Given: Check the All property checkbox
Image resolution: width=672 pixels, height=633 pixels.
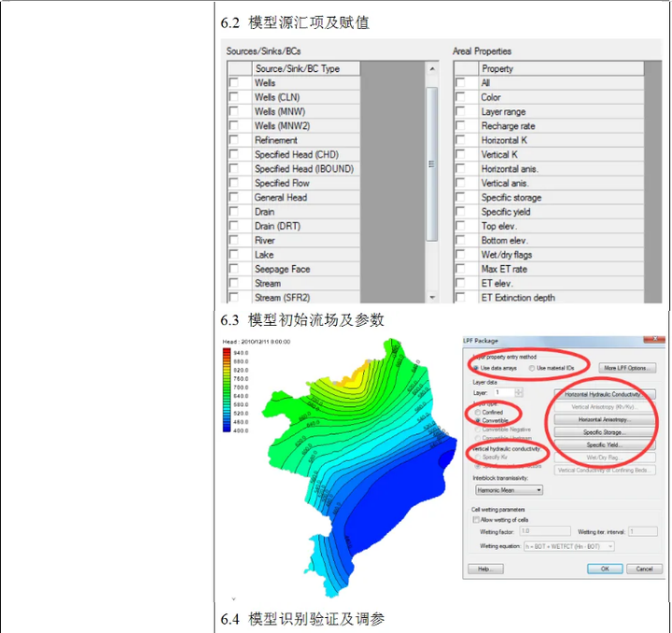Looking at the screenshot, I should click(x=460, y=82).
